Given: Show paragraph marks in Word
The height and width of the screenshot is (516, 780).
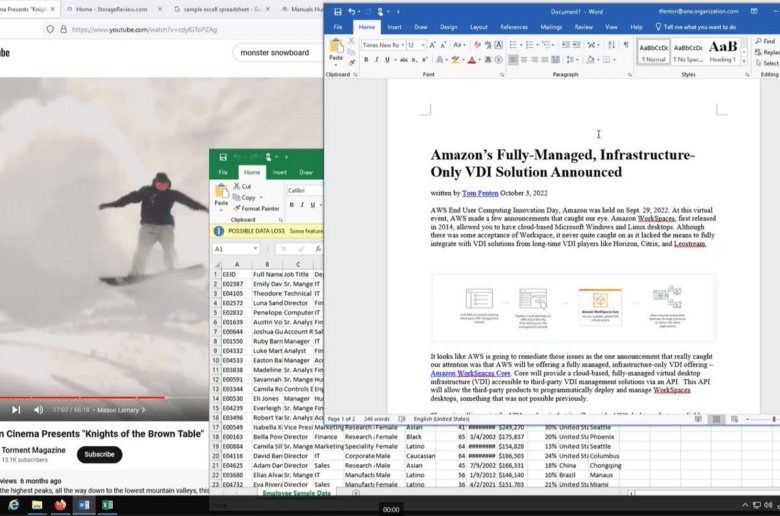Looking at the screenshot, I should pyautogui.click(x=626, y=45).
